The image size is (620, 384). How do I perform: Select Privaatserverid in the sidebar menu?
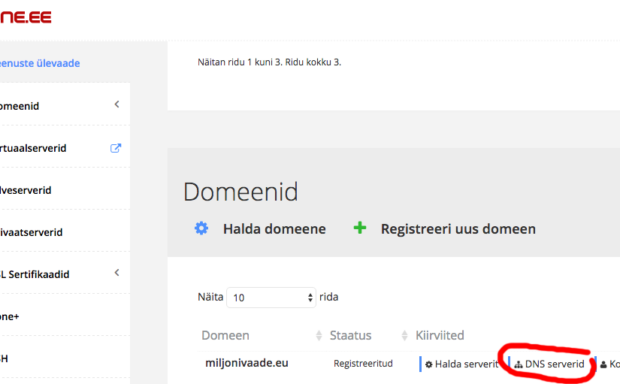(x=31, y=232)
